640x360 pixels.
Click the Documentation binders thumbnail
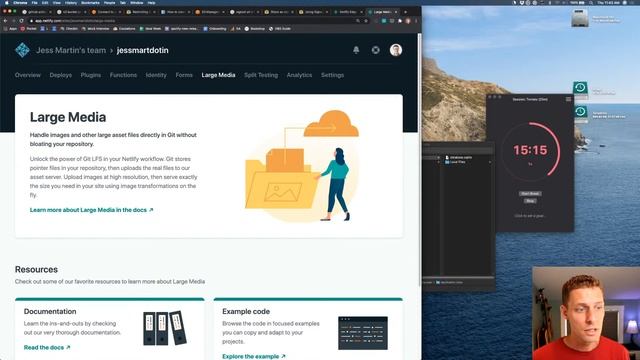[165, 328]
